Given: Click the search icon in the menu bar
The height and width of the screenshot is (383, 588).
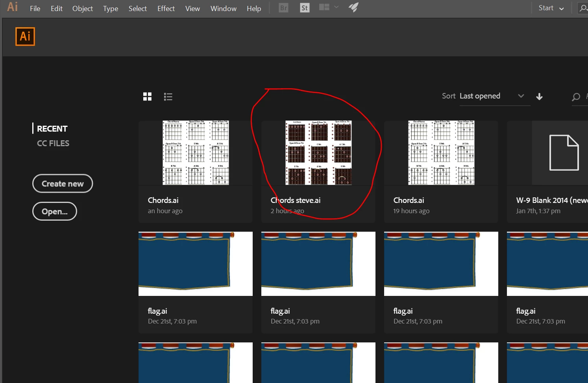Looking at the screenshot, I should click(583, 8).
